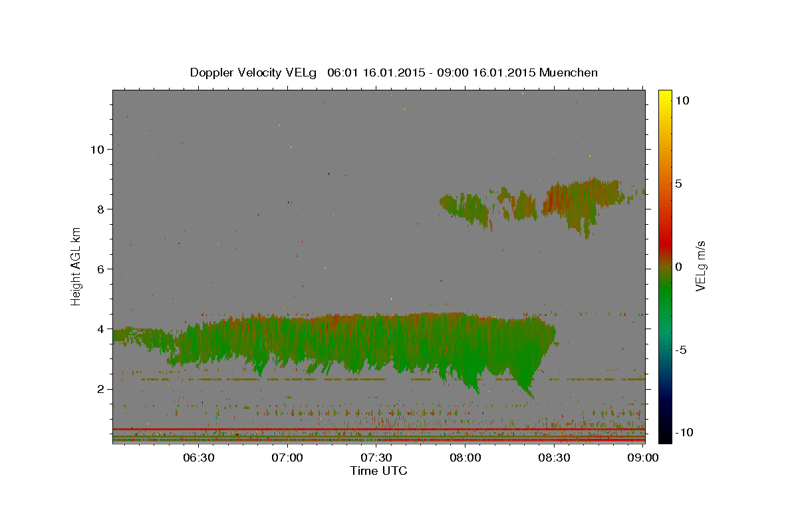
Task: Click the 'VELg m/s' colorbar label
Action: pos(700,267)
